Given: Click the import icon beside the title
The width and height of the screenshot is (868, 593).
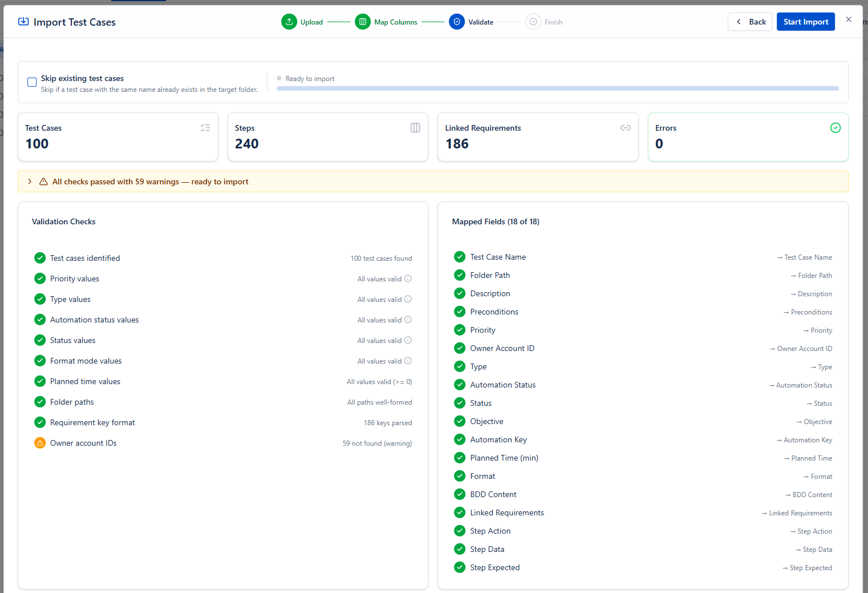Looking at the screenshot, I should click(x=23, y=22).
